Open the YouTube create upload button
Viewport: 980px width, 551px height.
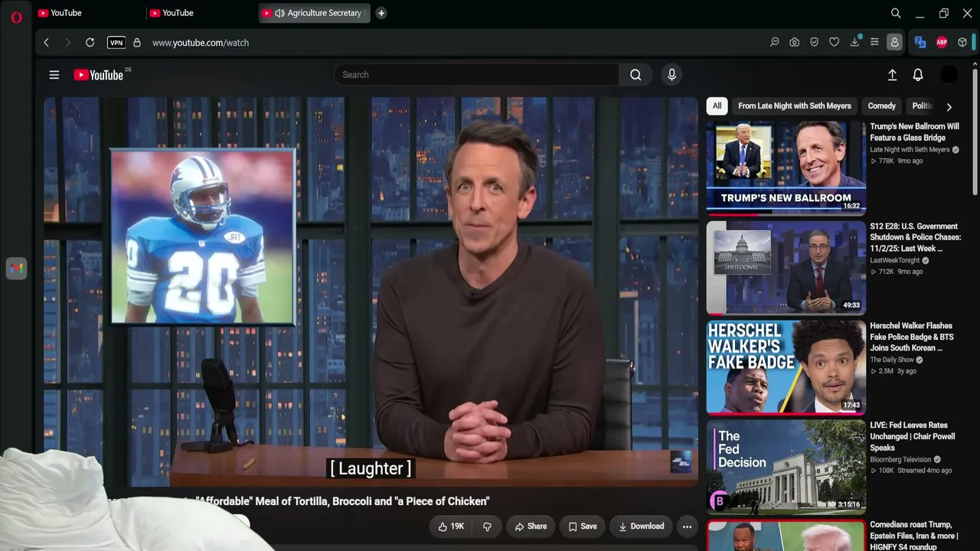pos(892,75)
